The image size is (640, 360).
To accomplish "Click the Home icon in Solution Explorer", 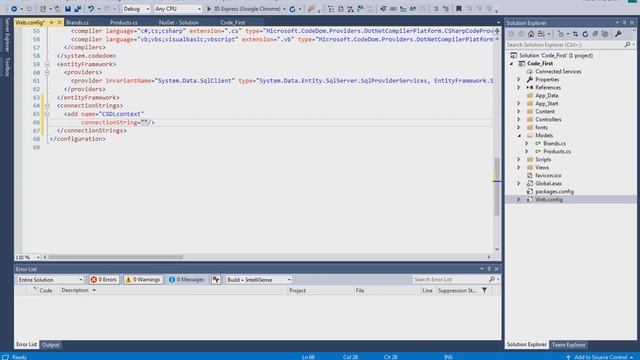I will [x=531, y=34].
